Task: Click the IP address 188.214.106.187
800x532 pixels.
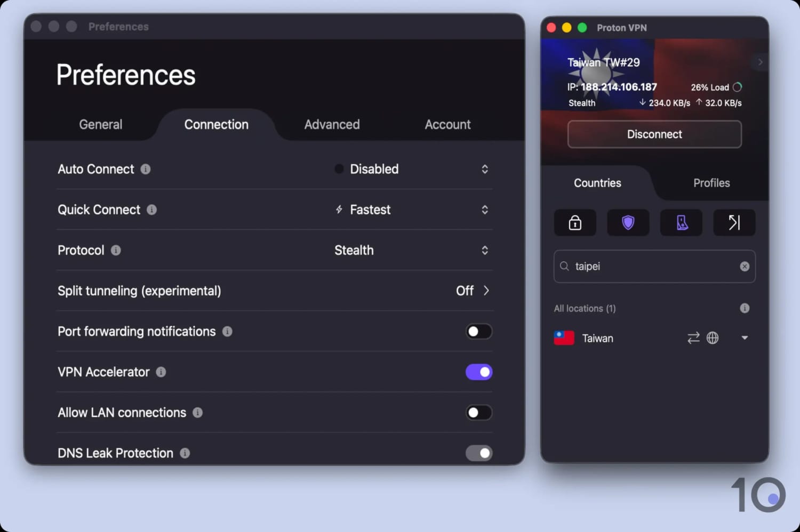Action: (619, 87)
